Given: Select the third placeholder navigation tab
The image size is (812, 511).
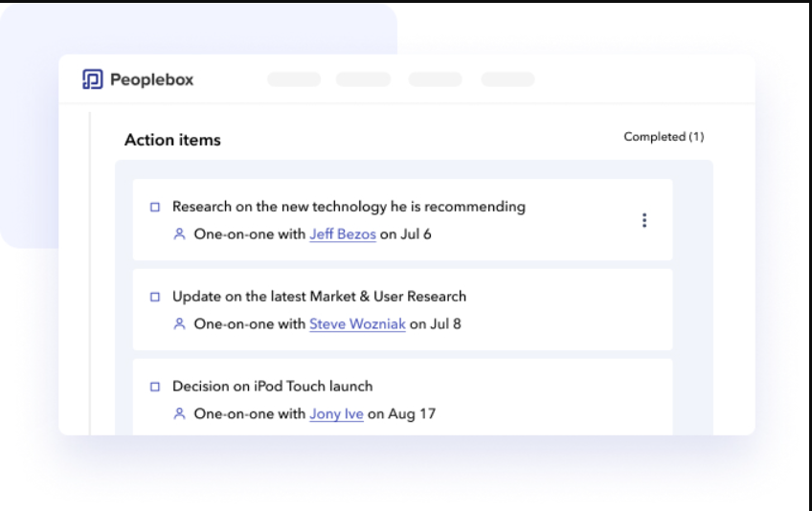Looking at the screenshot, I should (436, 79).
